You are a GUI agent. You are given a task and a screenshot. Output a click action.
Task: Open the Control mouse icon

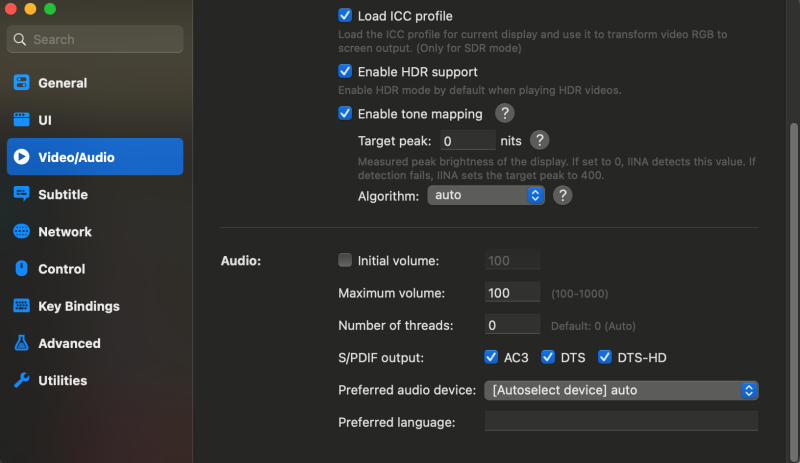(21, 269)
